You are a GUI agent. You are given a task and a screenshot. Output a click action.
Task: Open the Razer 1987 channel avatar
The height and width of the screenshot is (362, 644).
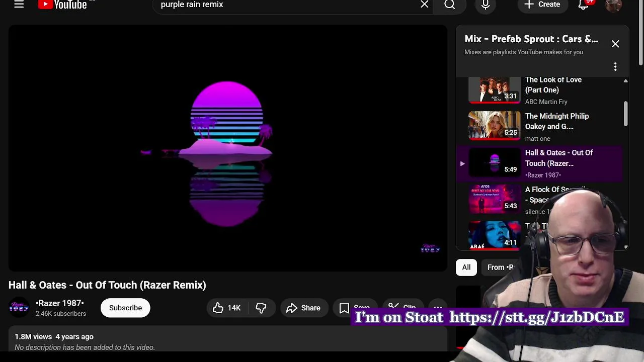pos(19,308)
